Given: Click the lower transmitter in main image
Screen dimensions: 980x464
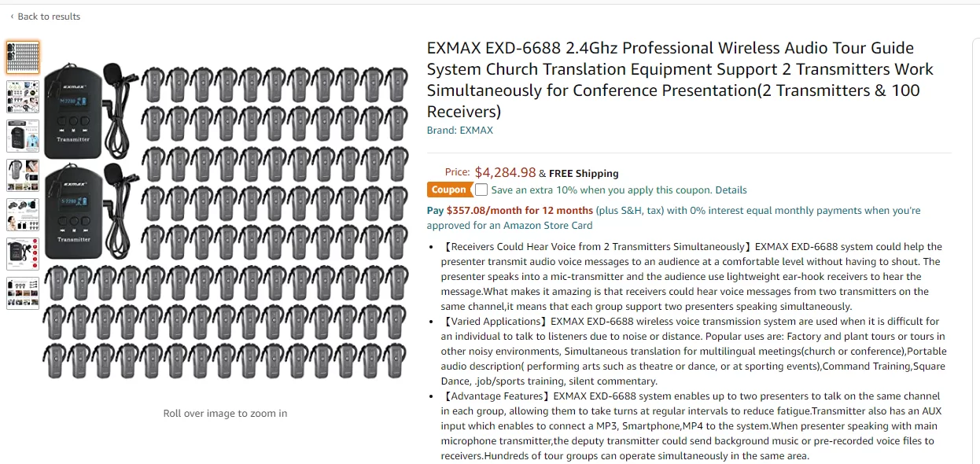Looking at the screenshot, I should 74,211.
